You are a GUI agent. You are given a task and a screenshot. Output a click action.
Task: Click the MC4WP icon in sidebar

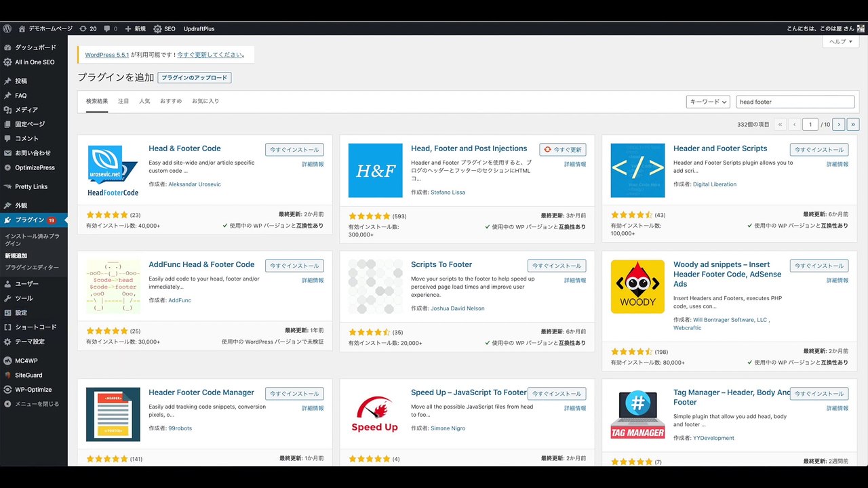pos(7,361)
